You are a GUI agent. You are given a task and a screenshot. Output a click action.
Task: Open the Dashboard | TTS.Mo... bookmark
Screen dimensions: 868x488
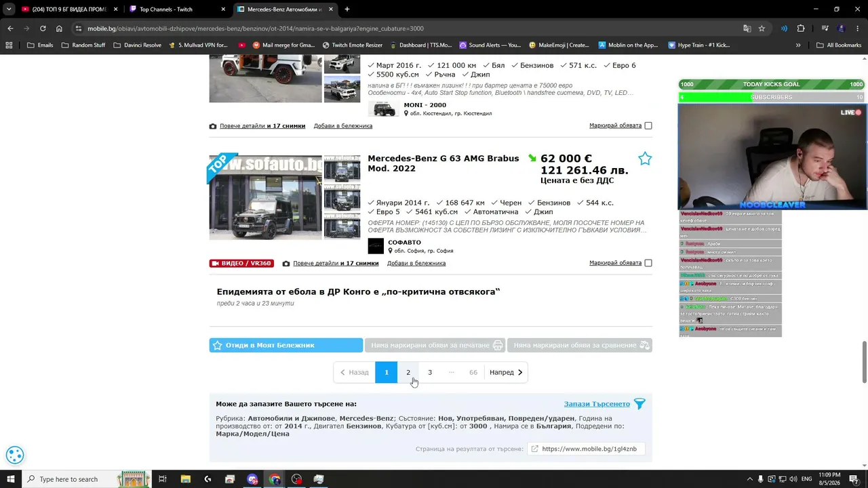(x=420, y=45)
